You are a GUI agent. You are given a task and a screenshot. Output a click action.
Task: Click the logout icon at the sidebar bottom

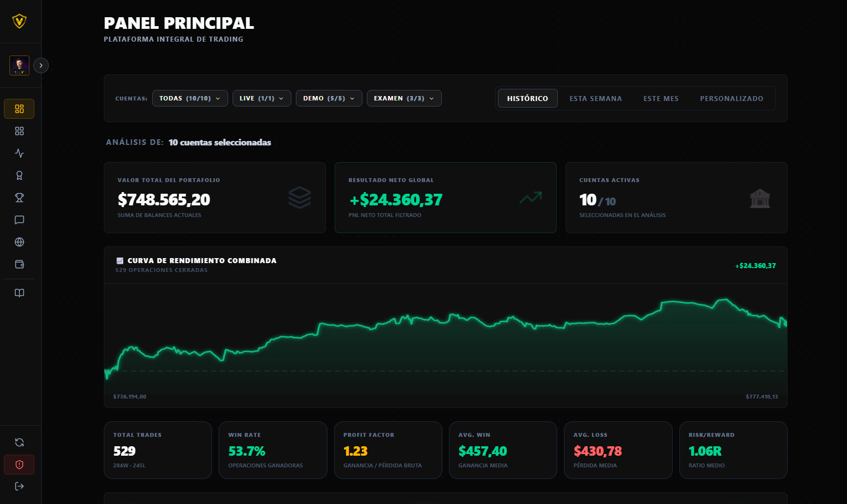pos(19,486)
